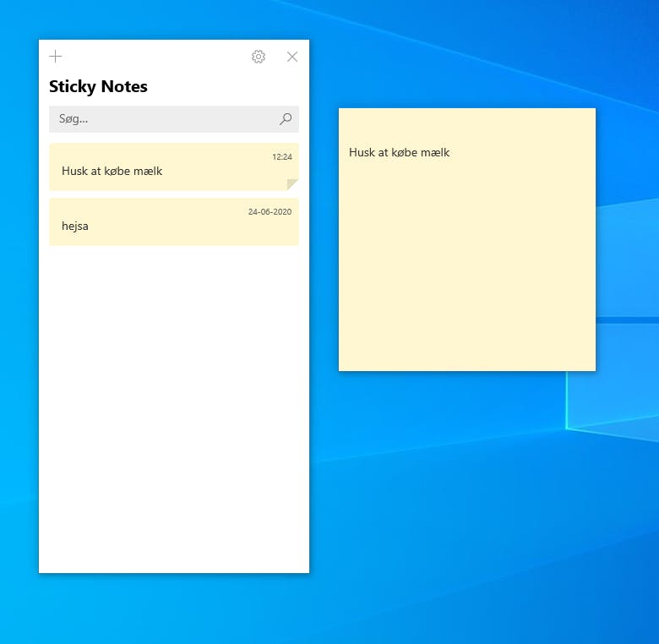The image size is (659, 644).
Task: Create a new note with plus icon
Action: coord(56,57)
